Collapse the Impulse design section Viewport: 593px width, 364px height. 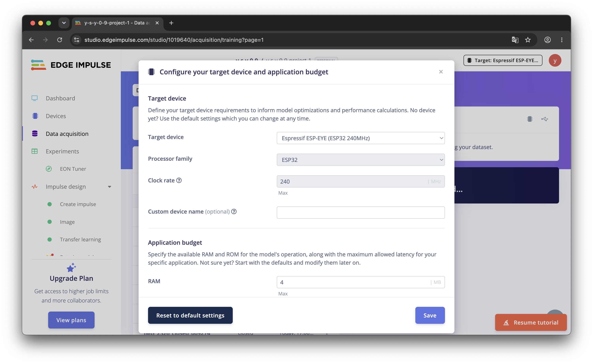point(109,187)
